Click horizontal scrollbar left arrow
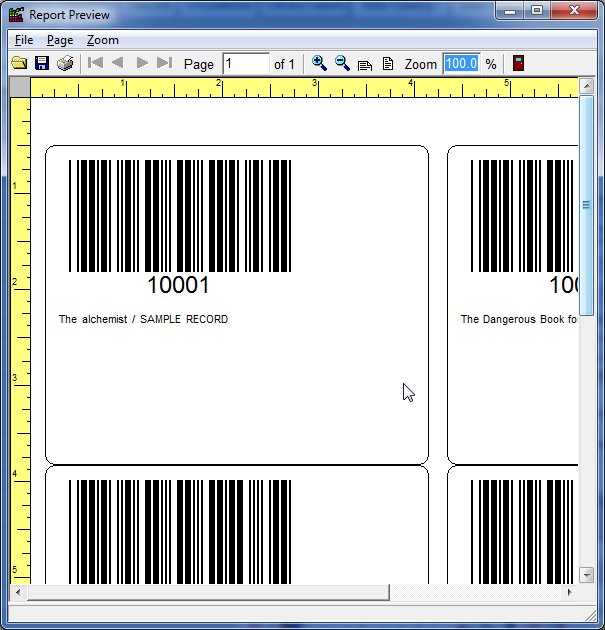Image resolution: width=605 pixels, height=630 pixels. (x=18, y=592)
